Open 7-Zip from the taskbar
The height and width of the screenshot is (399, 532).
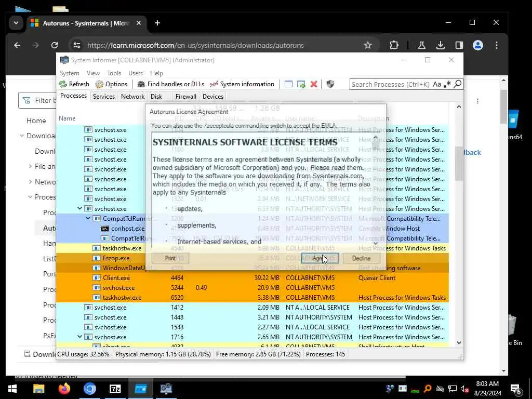[x=115, y=389]
